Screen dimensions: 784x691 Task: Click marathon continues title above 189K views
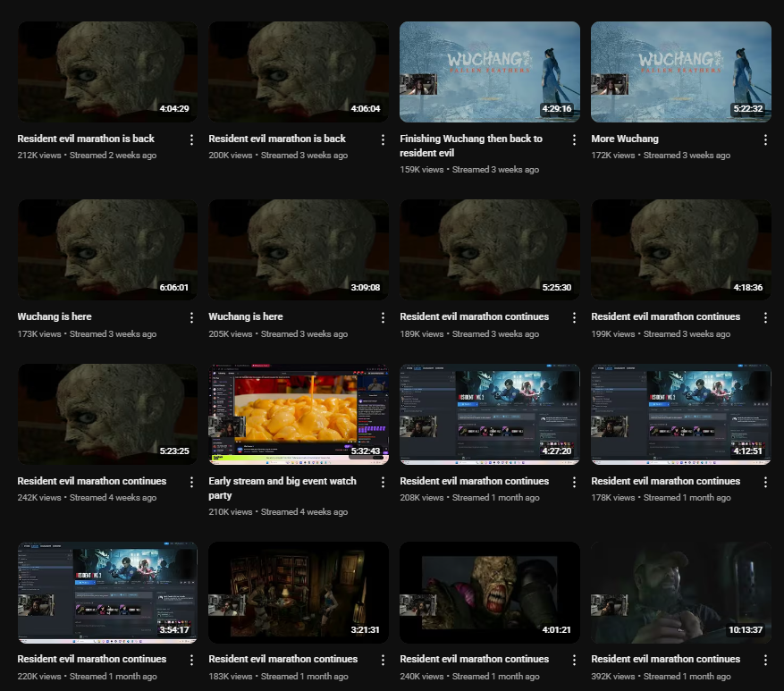(x=474, y=316)
